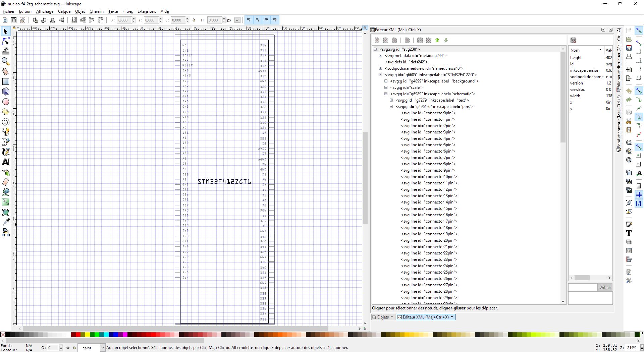The width and height of the screenshot is (644, 352).
Task: Toggle current layer visibility eye icon
Action: (68, 348)
